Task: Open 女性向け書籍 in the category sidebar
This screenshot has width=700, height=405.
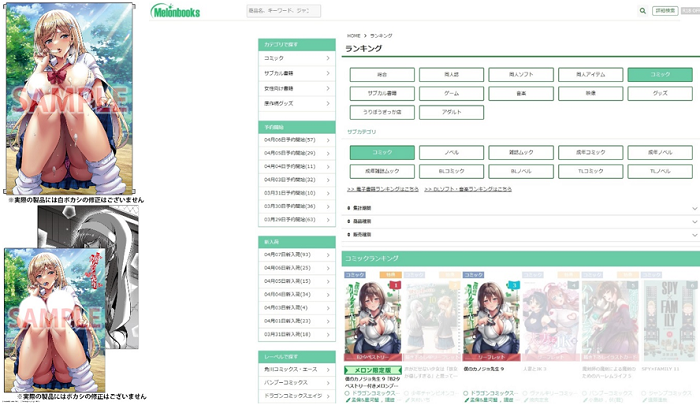Action: [297, 88]
